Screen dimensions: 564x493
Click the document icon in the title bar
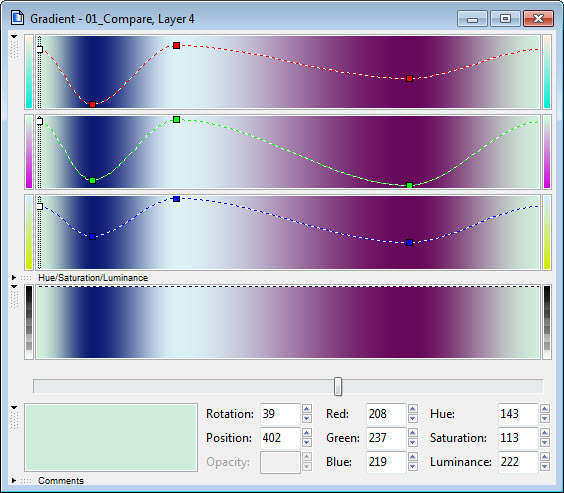point(17,18)
